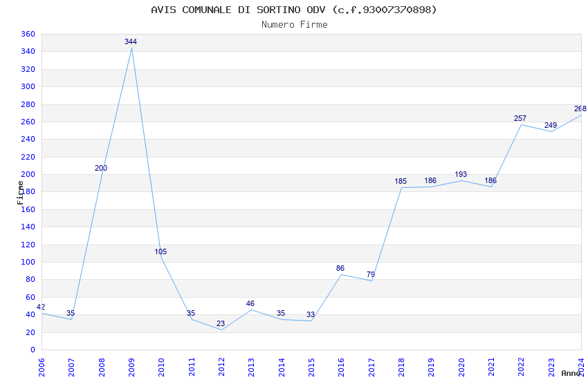
Task: Select the x-axis year label "2022"
Action: point(522,368)
